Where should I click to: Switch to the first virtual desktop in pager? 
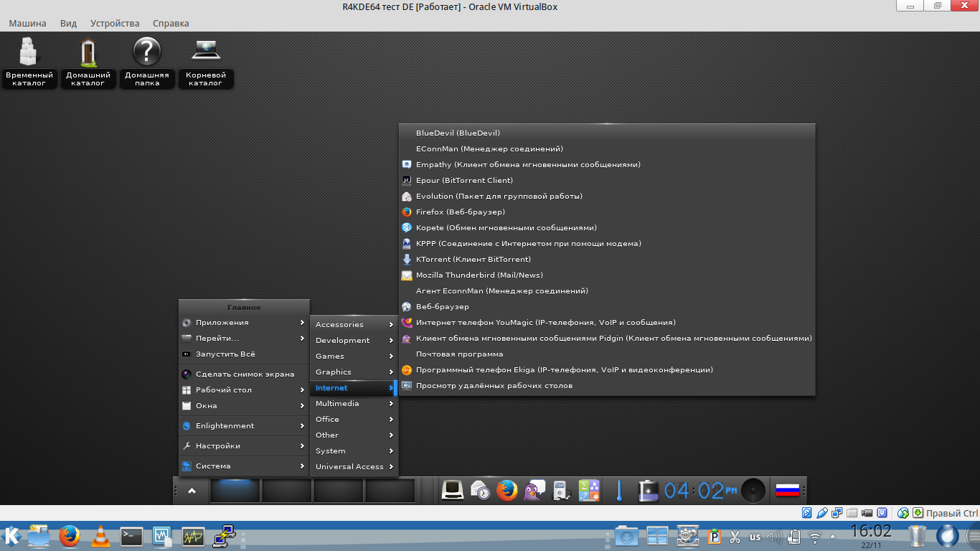coord(235,491)
